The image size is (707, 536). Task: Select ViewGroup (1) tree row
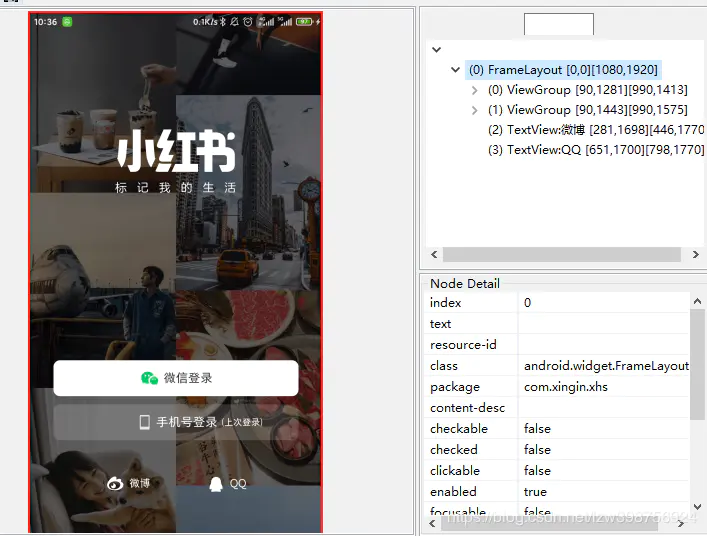point(588,110)
